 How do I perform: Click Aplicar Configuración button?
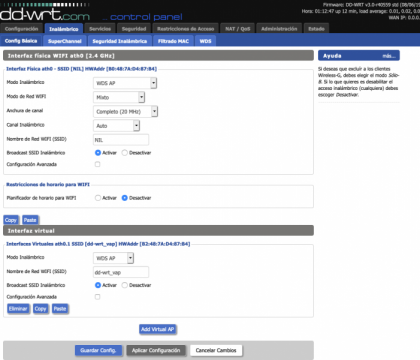156,350
